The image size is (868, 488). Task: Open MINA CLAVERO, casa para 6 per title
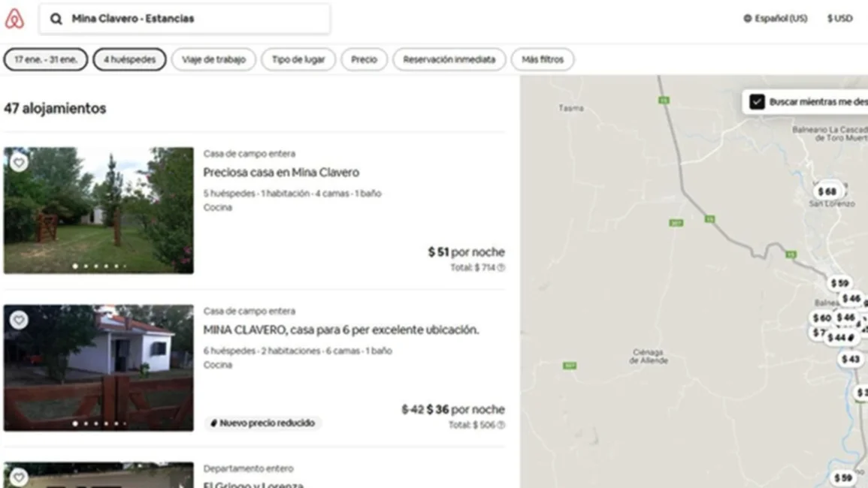341,330
